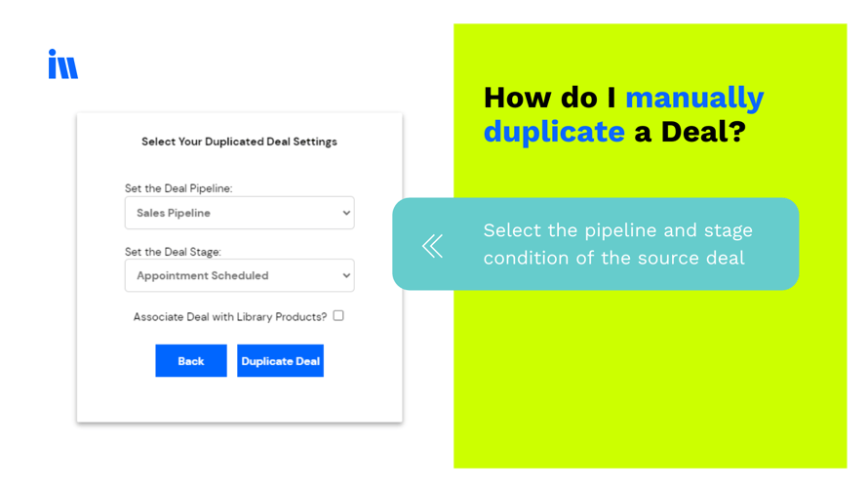This screenshot has width=868, height=488.
Task: Click the 'Set the Deal Stage:' label
Action: coord(173,252)
